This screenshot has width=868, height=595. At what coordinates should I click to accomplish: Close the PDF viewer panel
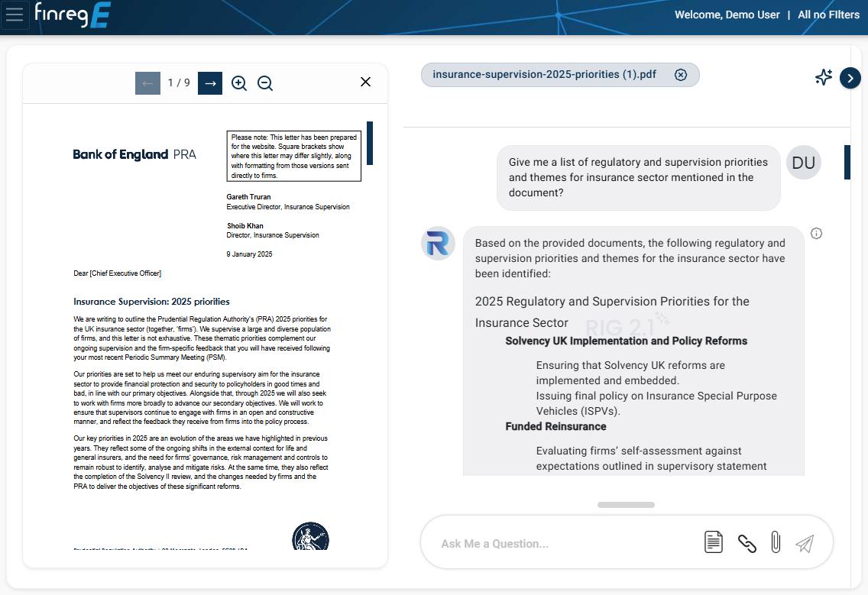(365, 82)
